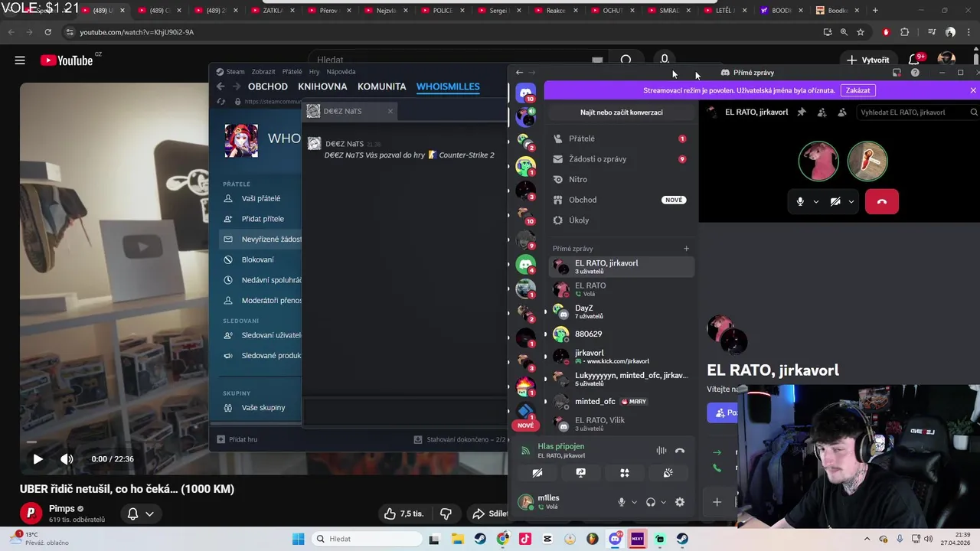Open Steam KNIHOVNA tab
Screen dimensions: 980x551
[322, 86]
